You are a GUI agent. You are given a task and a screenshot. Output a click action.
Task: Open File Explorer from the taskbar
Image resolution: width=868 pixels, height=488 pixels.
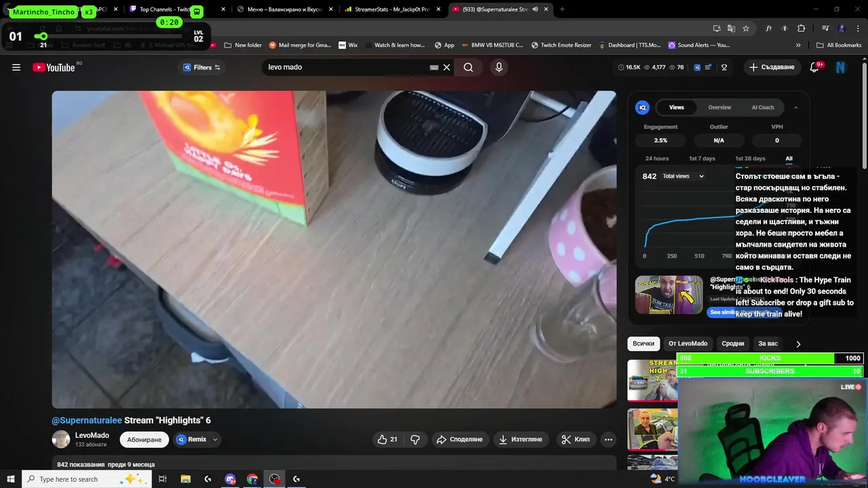[186, 479]
